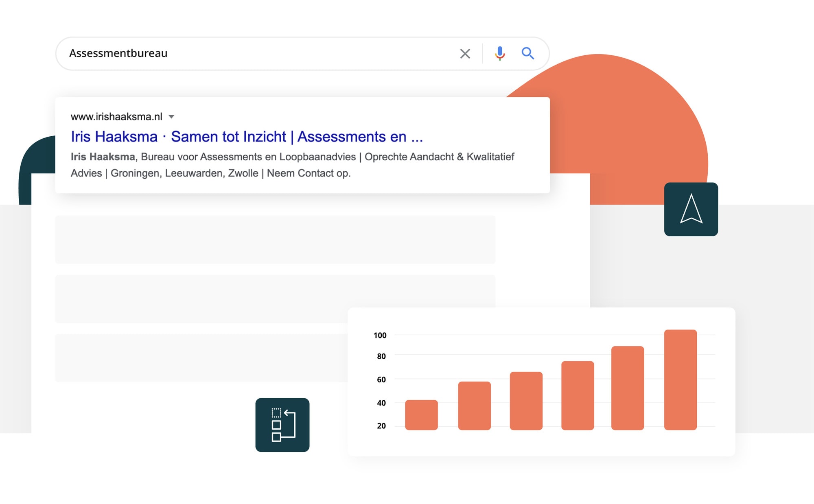This screenshot has width=814, height=504.
Task: Select the workflow squares tile icon
Action: tap(282, 425)
